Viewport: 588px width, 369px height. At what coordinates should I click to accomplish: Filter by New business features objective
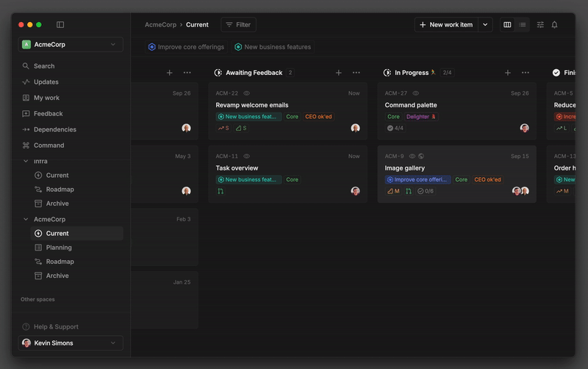tap(273, 47)
